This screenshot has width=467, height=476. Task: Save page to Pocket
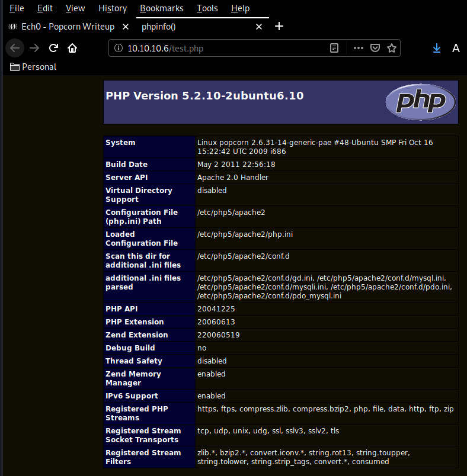coord(375,48)
